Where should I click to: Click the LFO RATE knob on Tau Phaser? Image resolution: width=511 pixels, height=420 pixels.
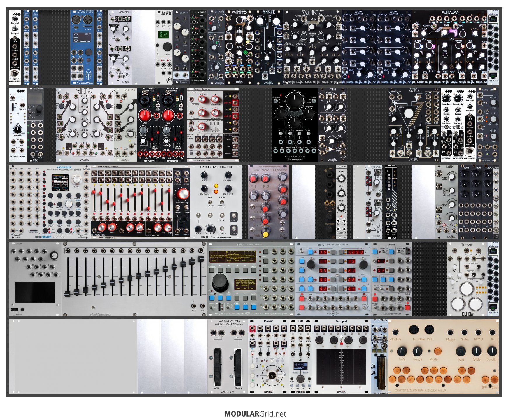(x=204, y=188)
